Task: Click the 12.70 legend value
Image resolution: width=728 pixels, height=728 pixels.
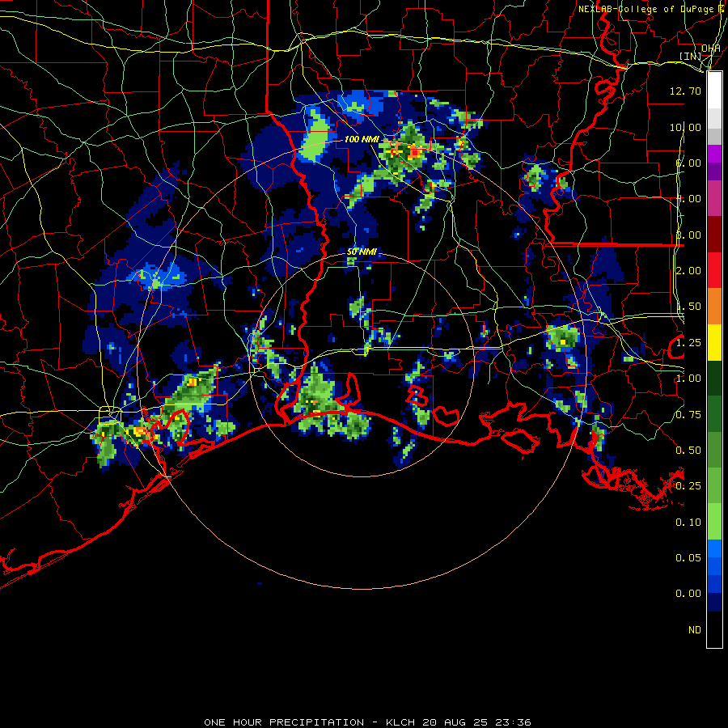Action: (x=685, y=91)
